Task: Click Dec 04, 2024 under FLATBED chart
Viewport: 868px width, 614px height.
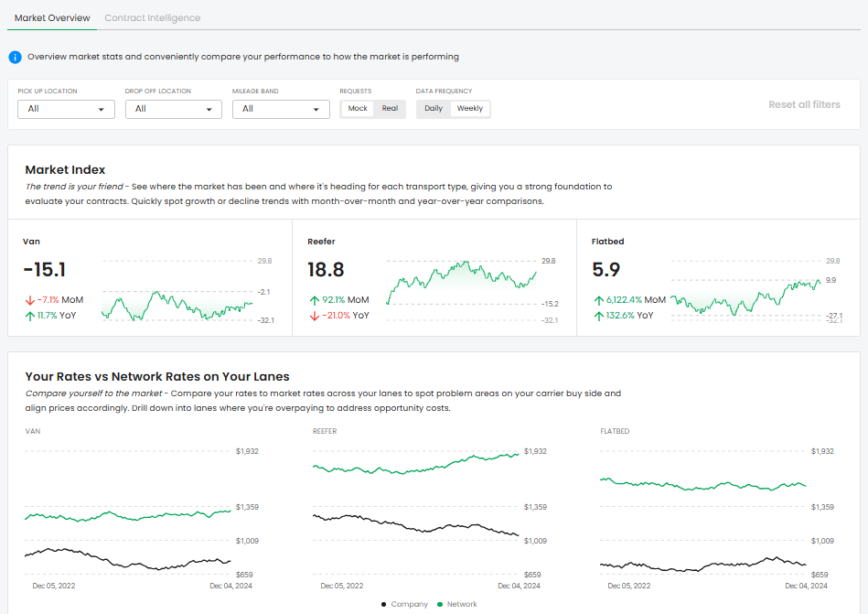Action: click(x=806, y=586)
